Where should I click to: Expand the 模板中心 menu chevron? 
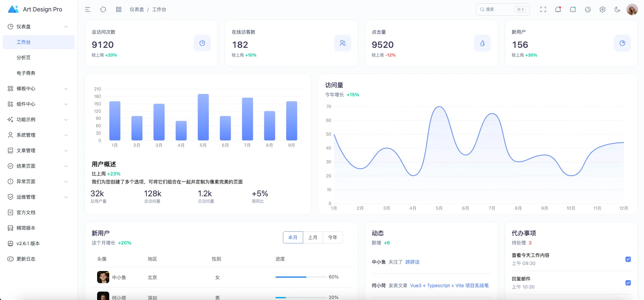(x=66, y=89)
